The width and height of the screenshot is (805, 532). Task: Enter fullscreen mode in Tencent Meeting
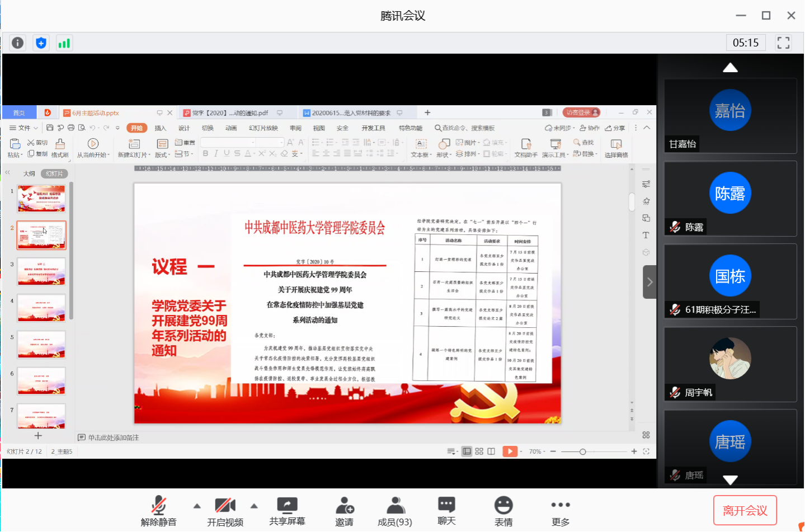coord(783,43)
